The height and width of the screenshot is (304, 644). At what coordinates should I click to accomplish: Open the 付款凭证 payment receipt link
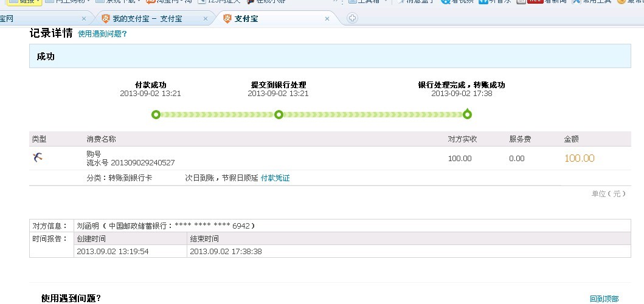pos(275,178)
